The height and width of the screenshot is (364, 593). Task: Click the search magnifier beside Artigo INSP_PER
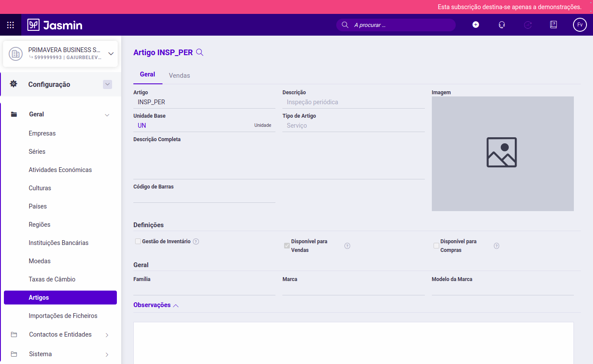click(200, 53)
